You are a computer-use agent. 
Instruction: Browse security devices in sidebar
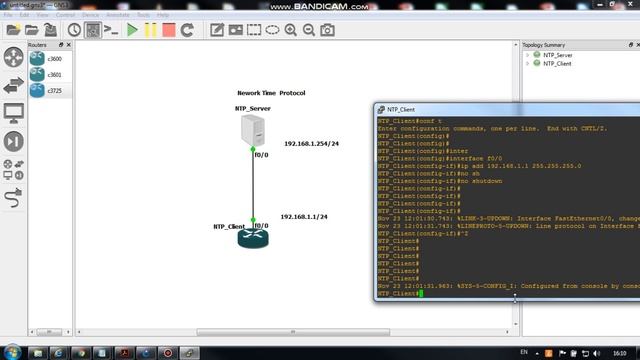(x=13, y=142)
